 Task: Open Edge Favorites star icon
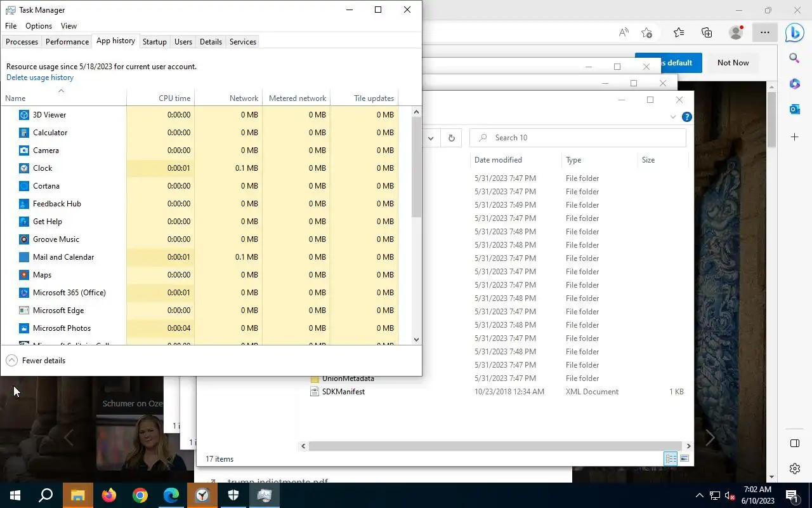pyautogui.click(x=679, y=32)
